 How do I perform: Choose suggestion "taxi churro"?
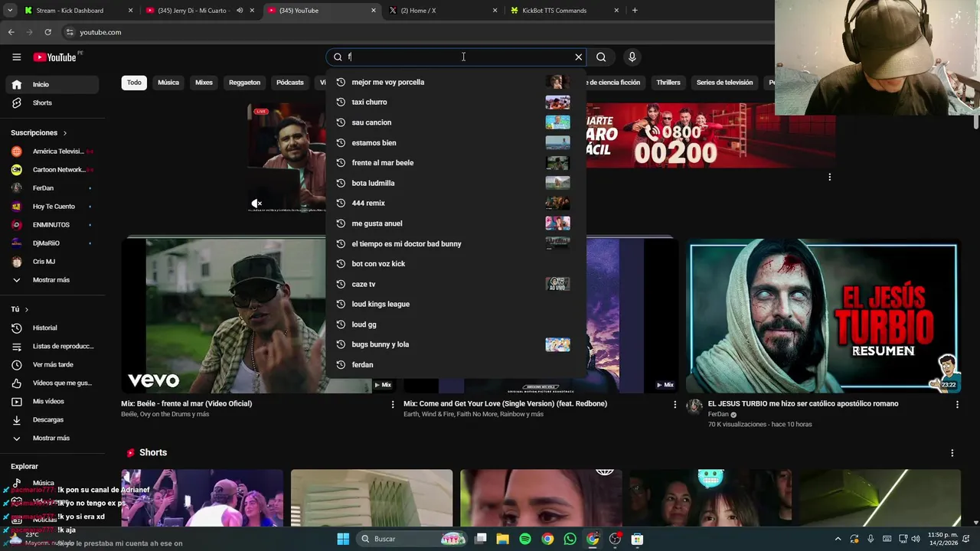(456, 102)
